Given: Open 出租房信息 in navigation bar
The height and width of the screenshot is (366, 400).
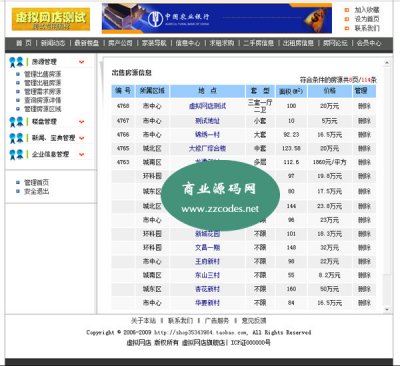Looking at the screenshot, I should pos(298,43).
